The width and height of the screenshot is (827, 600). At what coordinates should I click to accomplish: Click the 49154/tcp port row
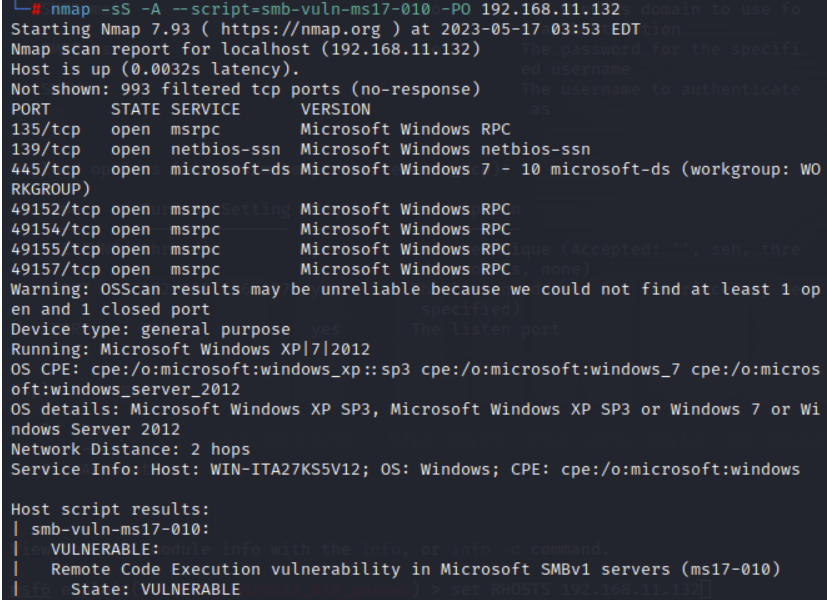261,229
